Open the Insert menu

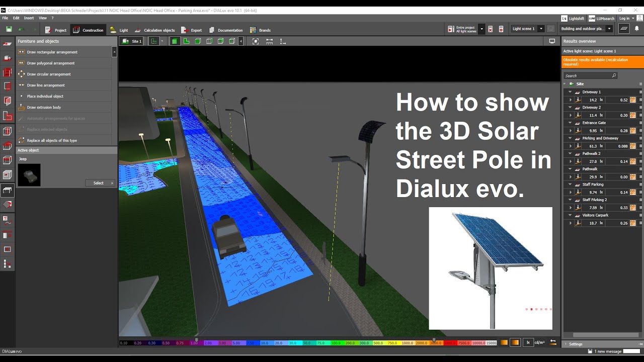[x=29, y=18]
